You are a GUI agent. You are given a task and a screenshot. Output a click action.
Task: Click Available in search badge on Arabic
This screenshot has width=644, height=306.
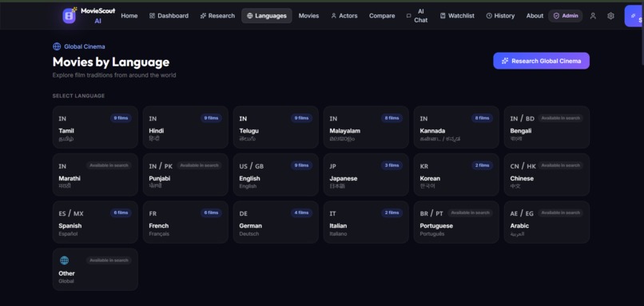tap(561, 213)
